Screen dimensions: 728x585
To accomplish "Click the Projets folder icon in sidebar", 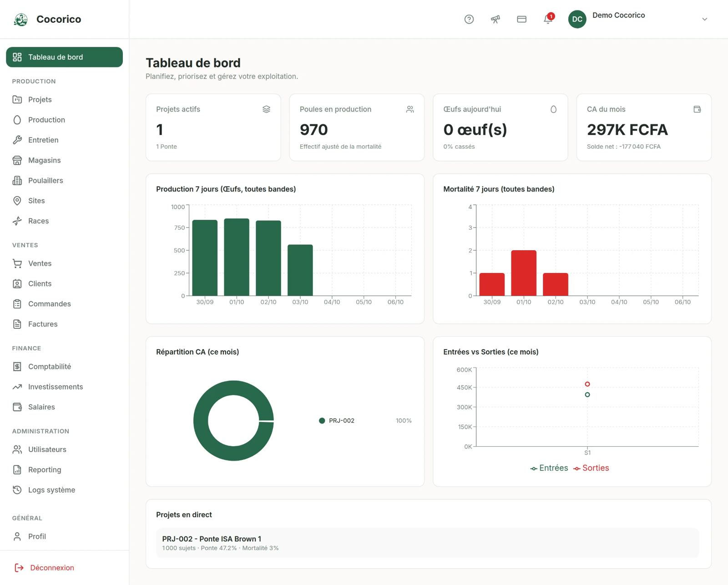I will (17, 100).
